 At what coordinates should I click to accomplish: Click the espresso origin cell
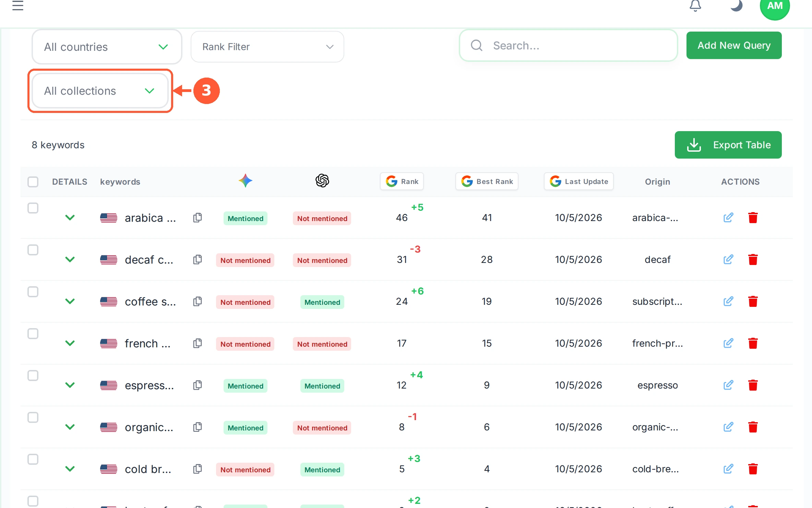tap(657, 385)
